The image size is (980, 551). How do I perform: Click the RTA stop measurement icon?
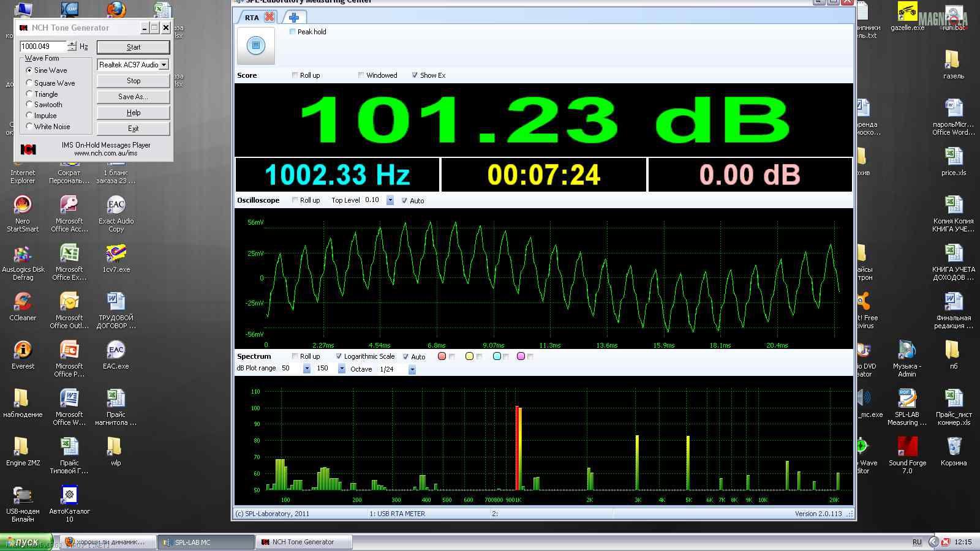click(x=255, y=45)
